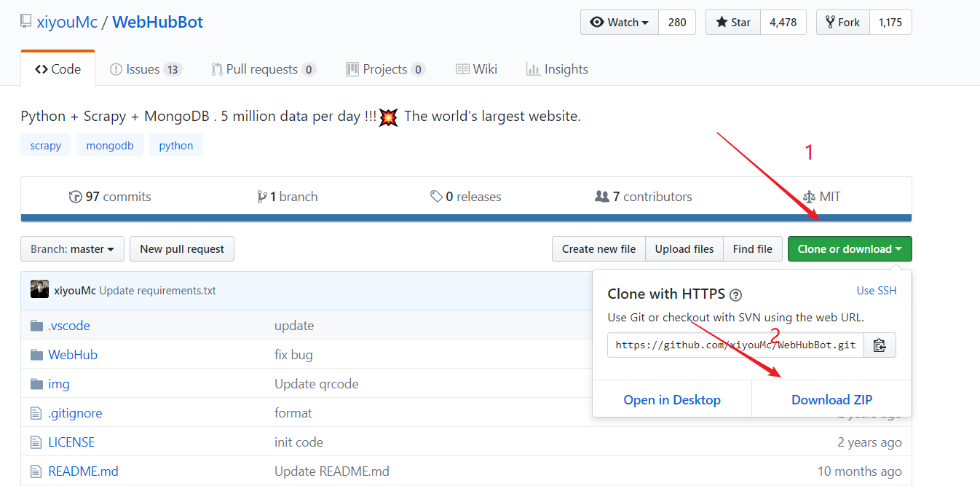Viewport: 980px width, 486px height.
Task: Open the Pull requests tab
Action: [x=264, y=69]
